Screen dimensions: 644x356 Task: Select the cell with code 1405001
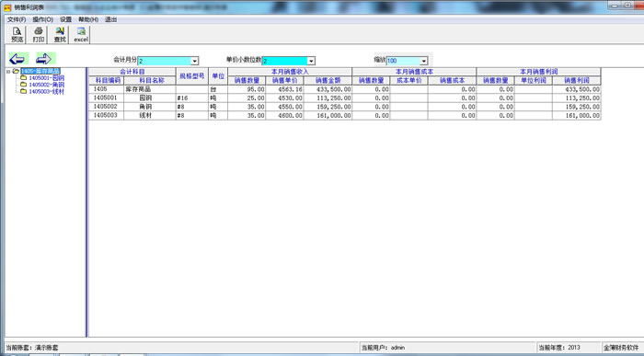(107, 98)
